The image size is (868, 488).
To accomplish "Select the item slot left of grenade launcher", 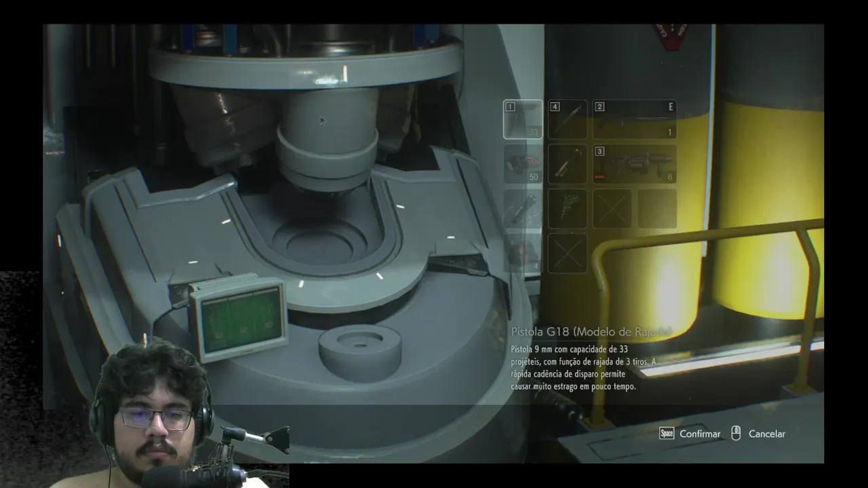I will pyautogui.click(x=568, y=164).
